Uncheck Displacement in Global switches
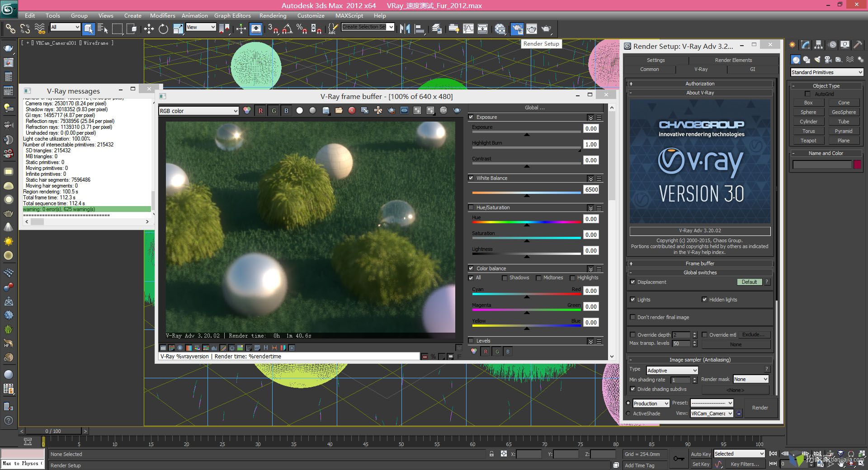This screenshot has width=868, height=470. pyautogui.click(x=632, y=282)
